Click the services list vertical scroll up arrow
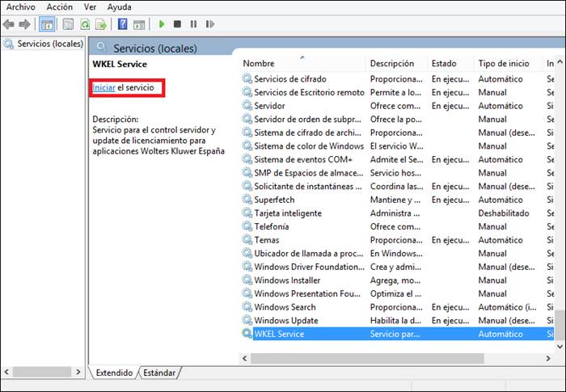 pyautogui.click(x=560, y=61)
